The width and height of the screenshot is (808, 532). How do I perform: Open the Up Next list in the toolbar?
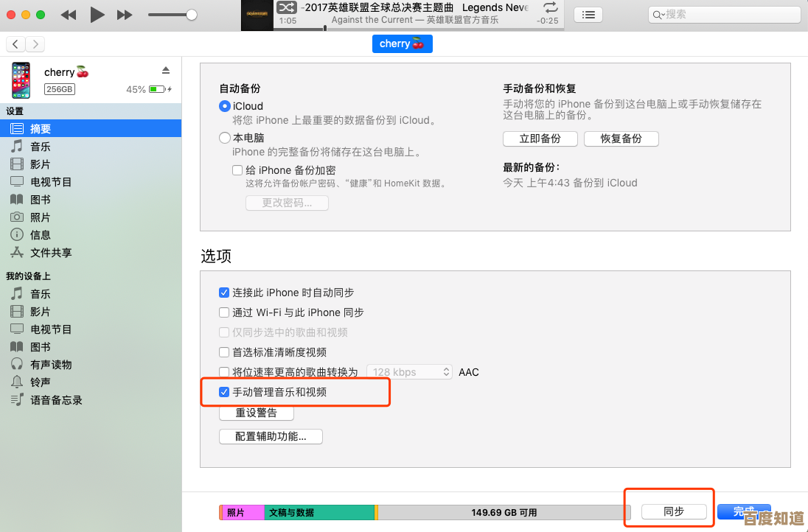[x=588, y=15]
